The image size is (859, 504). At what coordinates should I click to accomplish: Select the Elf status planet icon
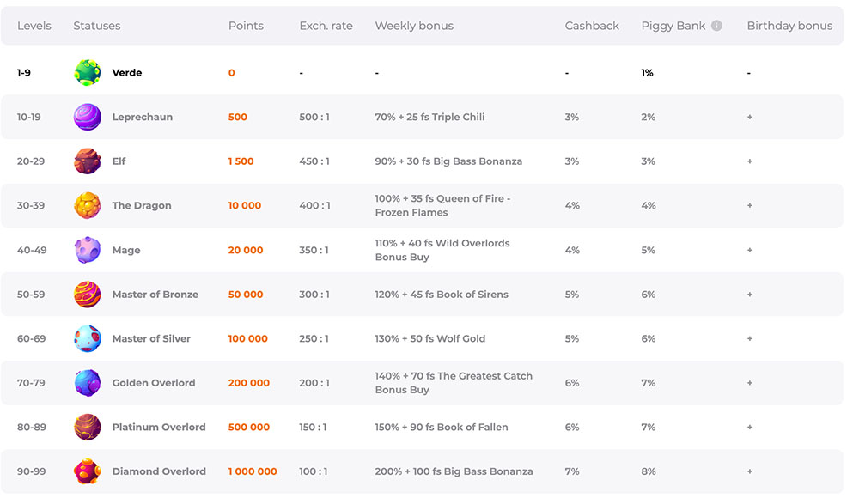[x=88, y=161]
